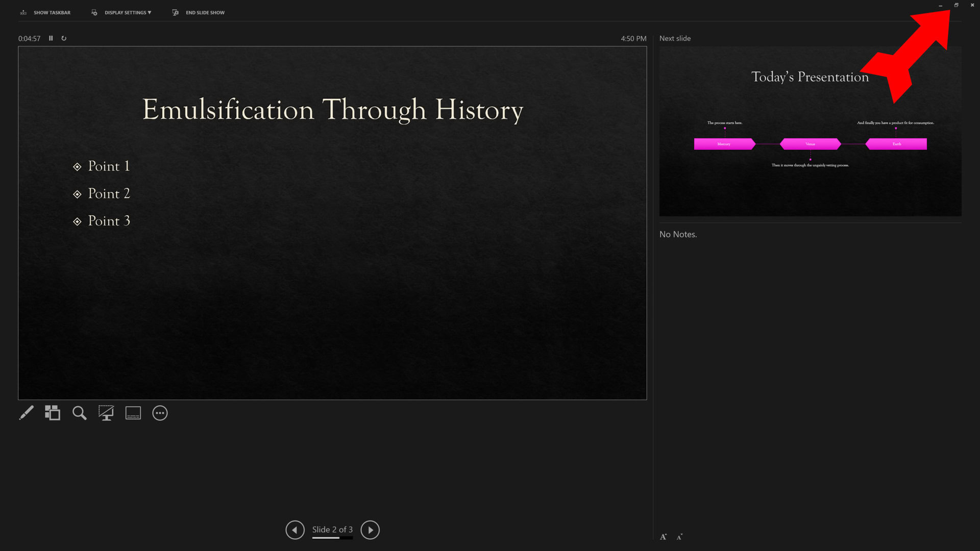Click the Show Taskbar button
980x551 pixels.
click(45, 12)
